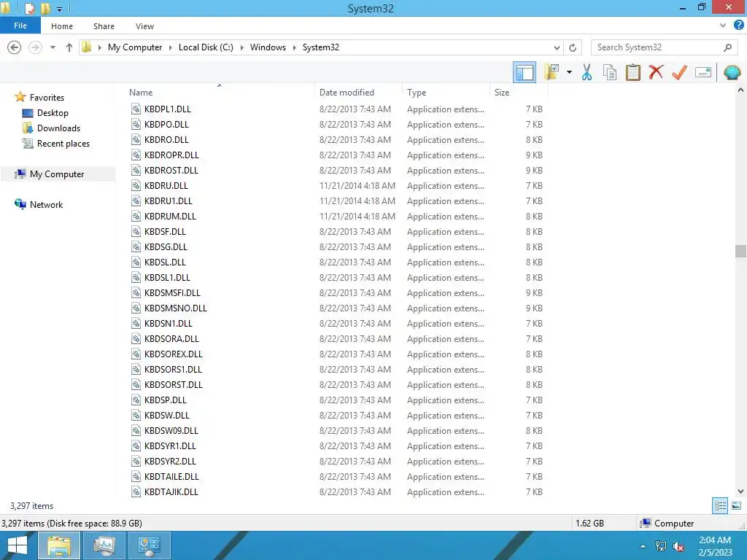Click the New folder quick access icon
The image size is (747, 560).
pos(46,8)
